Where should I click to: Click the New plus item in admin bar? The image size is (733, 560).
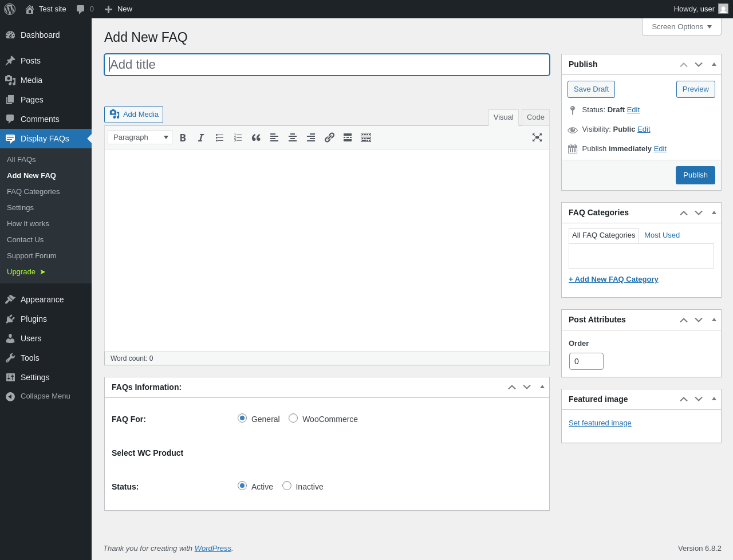point(119,9)
